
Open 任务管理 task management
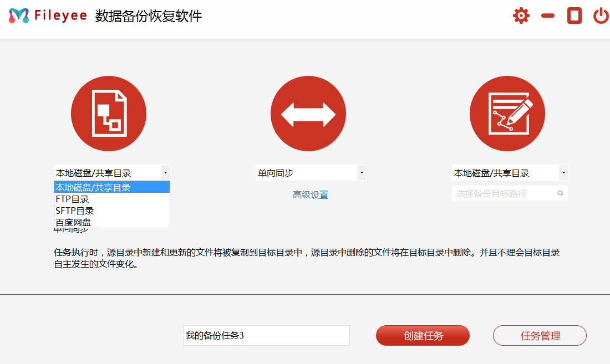[540, 335]
